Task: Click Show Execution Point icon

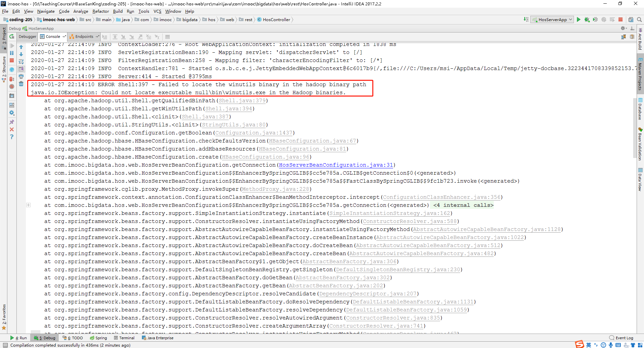Action: pos(105,37)
